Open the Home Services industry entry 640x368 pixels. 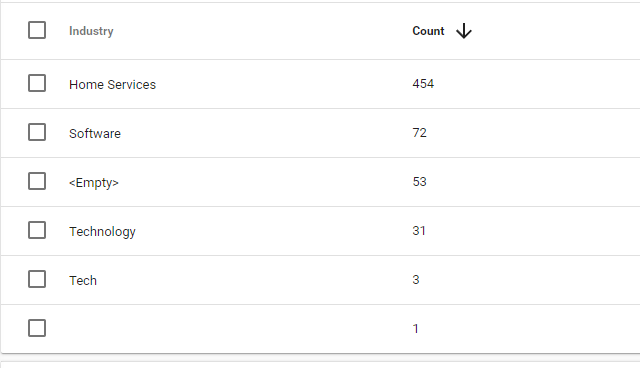[112, 84]
